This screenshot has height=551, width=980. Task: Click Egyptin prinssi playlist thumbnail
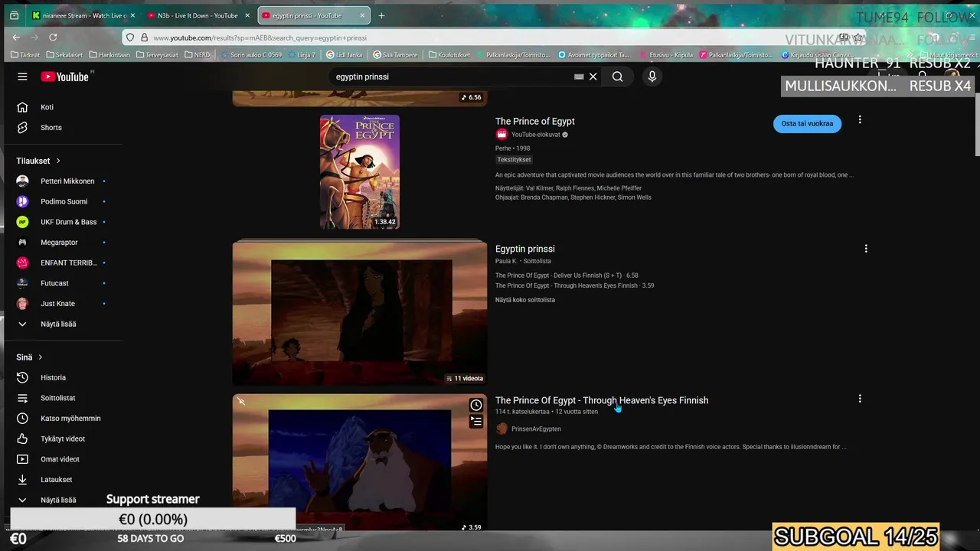coord(360,313)
